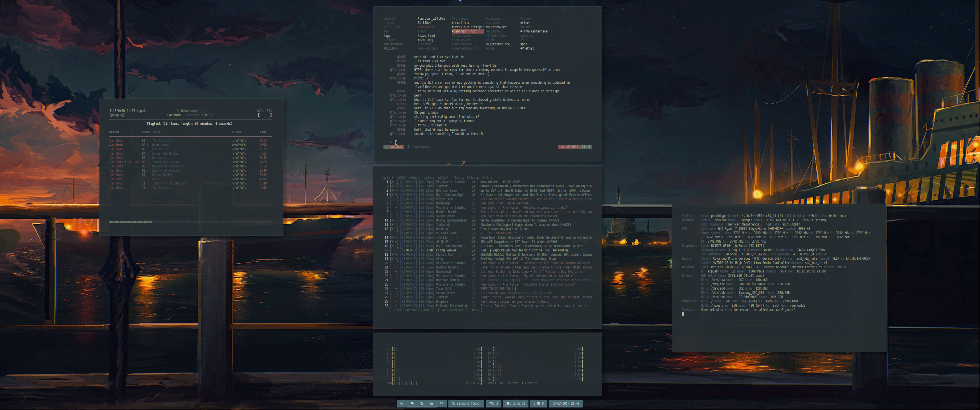Switch to the '1 weechat' tmux tab
The width and height of the screenshot is (980, 410).
394,147
